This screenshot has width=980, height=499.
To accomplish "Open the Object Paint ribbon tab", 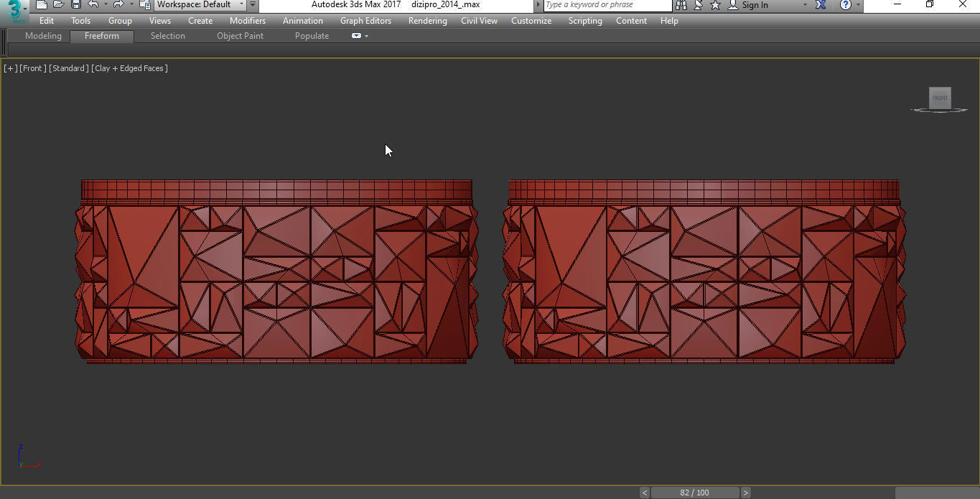I will (x=240, y=36).
